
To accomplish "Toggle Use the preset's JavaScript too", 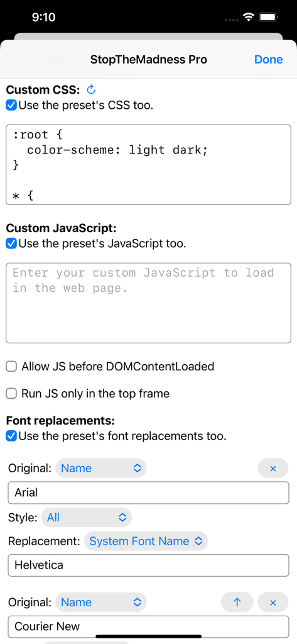I will (x=11, y=243).
